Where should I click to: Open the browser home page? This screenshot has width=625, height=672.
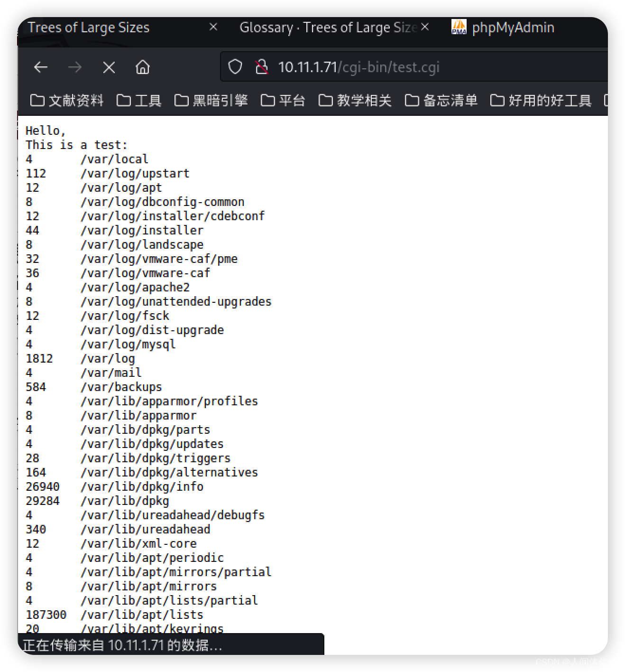(143, 67)
